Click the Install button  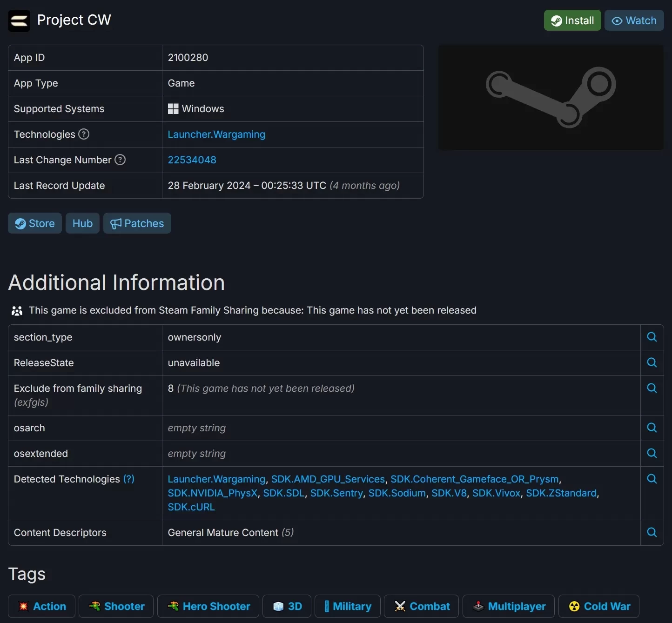572,20
